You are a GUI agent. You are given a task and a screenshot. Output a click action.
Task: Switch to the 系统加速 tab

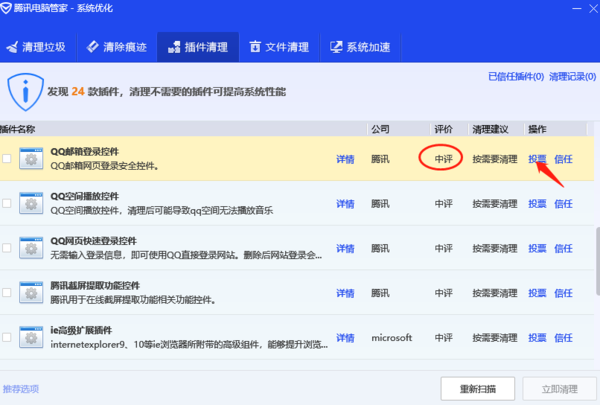pyautogui.click(x=361, y=46)
